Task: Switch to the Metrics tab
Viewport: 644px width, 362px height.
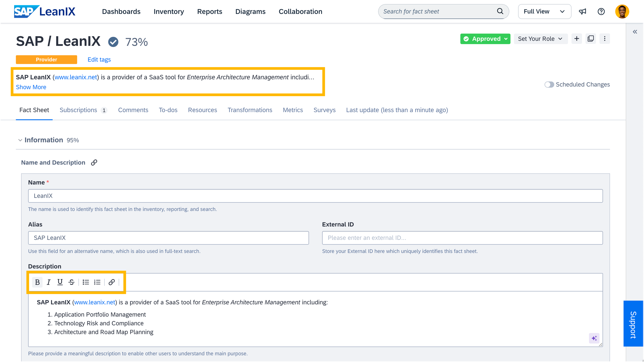Action: point(293,110)
